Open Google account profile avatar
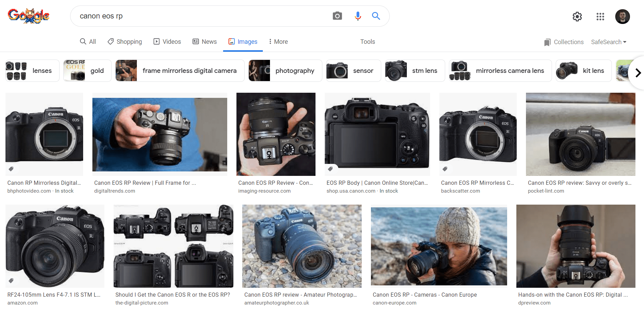 click(x=622, y=16)
